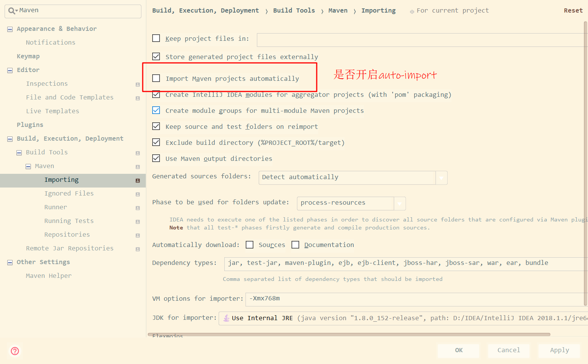Click the marker icon beside Remote Jar Repositories

click(137, 249)
